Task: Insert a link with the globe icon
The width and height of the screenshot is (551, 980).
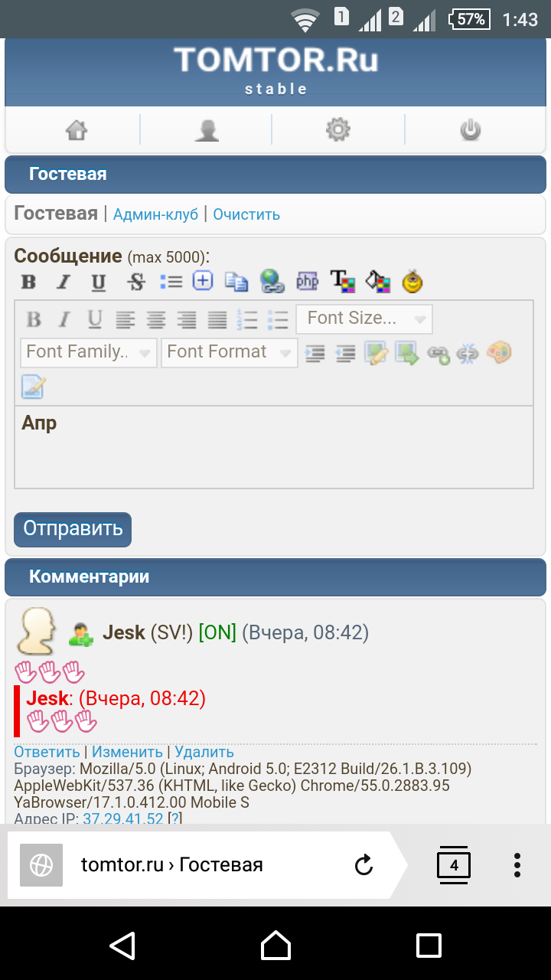Action: click(x=272, y=282)
